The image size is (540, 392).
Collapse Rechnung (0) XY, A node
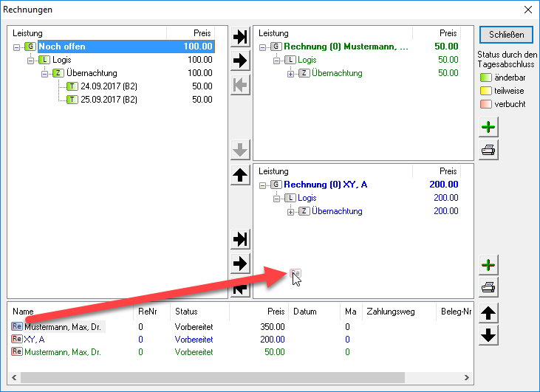tap(263, 185)
